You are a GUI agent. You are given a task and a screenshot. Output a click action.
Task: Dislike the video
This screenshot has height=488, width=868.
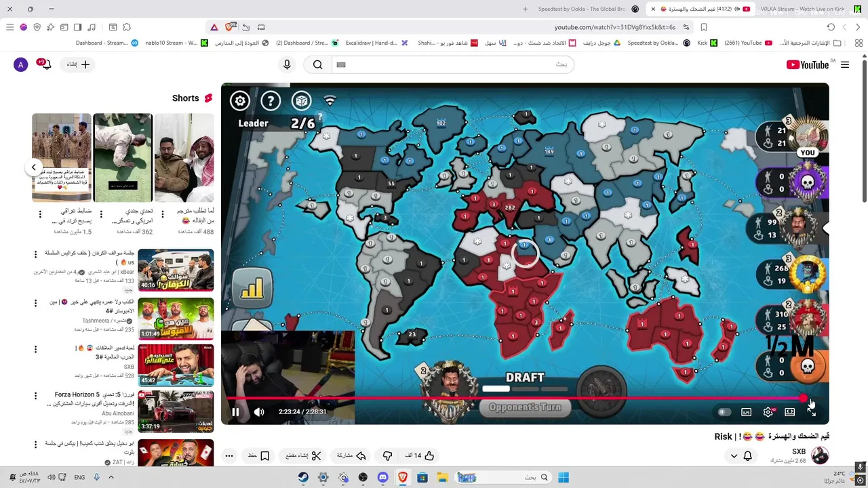[x=387, y=455]
